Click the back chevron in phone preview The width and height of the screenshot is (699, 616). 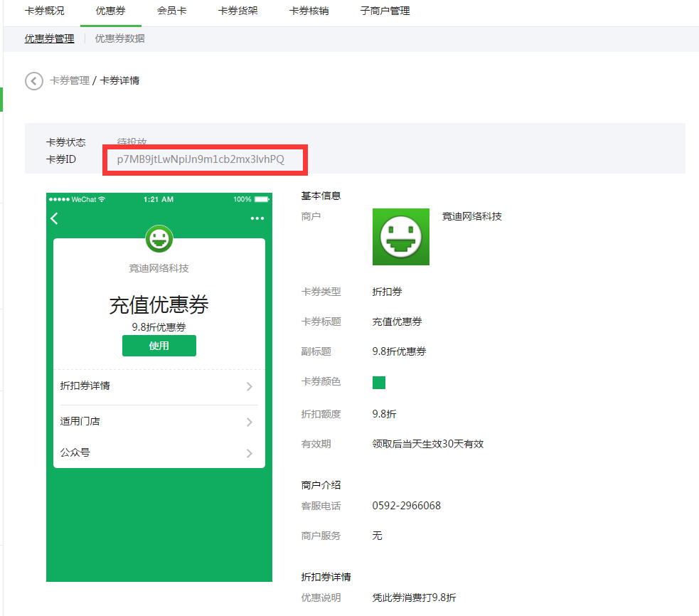55,218
